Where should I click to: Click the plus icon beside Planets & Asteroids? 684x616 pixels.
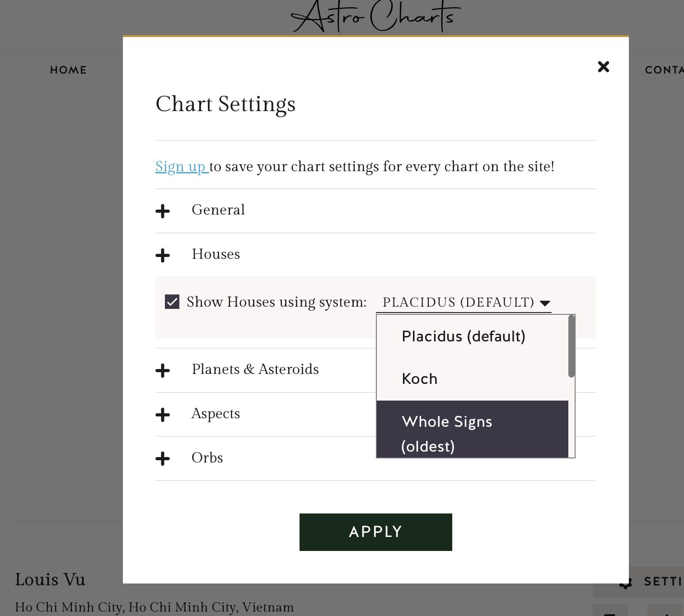tap(163, 371)
